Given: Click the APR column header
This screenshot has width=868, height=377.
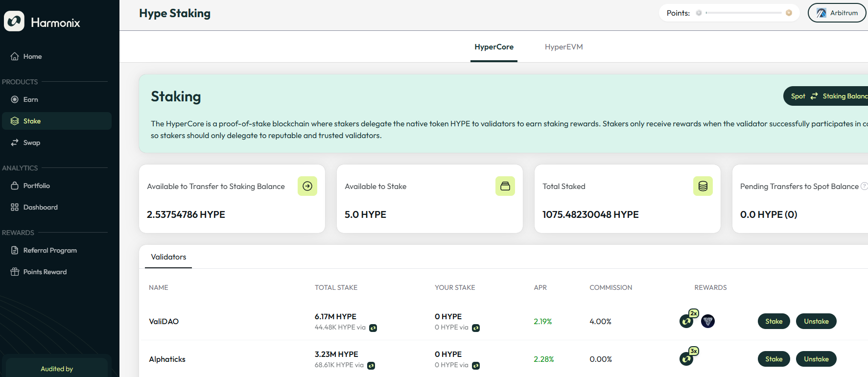Looking at the screenshot, I should click(540, 287).
